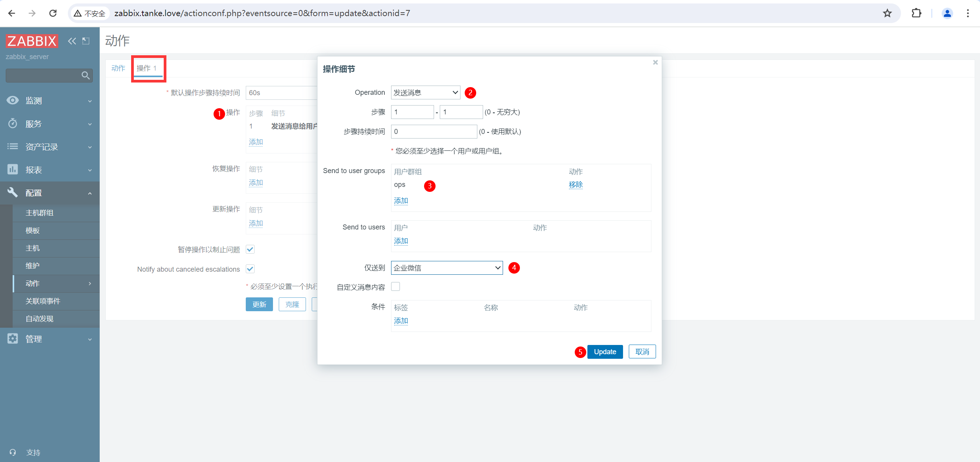Open the browser extensions puzzle icon
Image resolution: width=980 pixels, height=462 pixels.
[916, 13]
